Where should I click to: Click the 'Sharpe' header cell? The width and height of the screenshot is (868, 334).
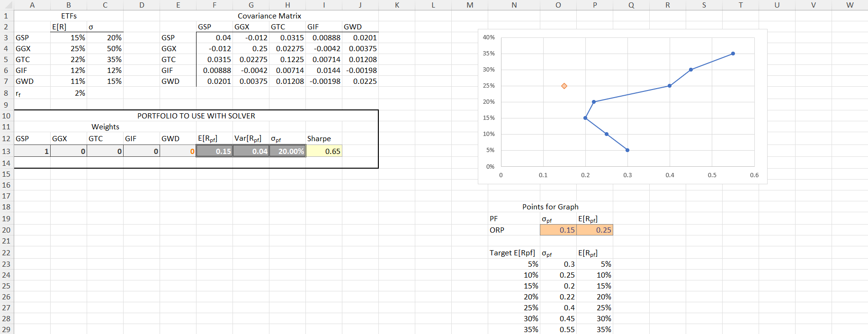(x=324, y=138)
